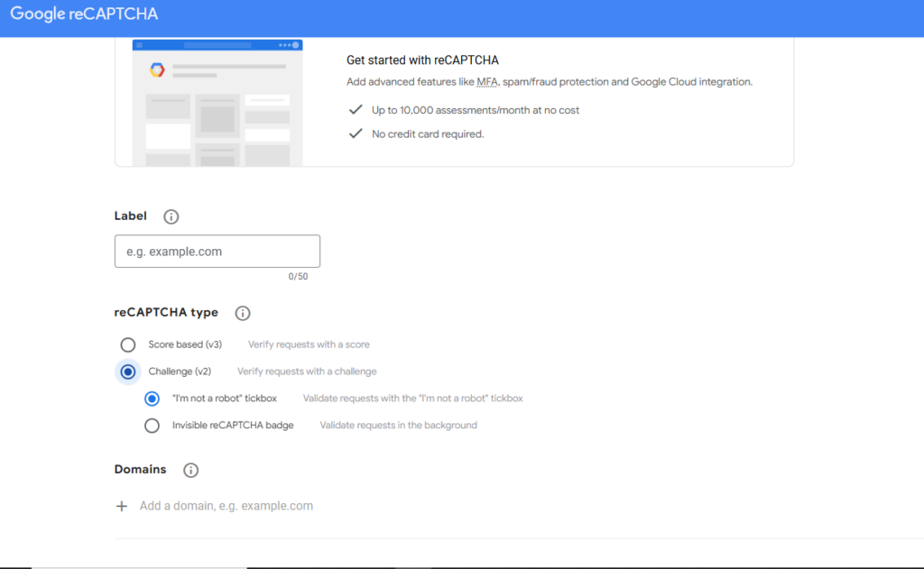The height and width of the screenshot is (569, 924).
Task: Select the "I'm not a robot" tickbox radio
Action: 152,399
